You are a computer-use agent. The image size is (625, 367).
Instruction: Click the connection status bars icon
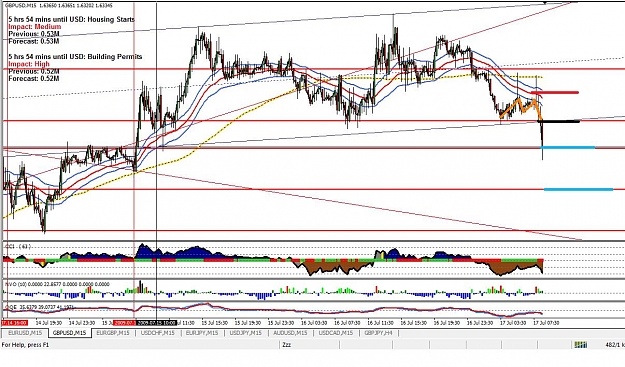pyautogui.click(x=580, y=345)
